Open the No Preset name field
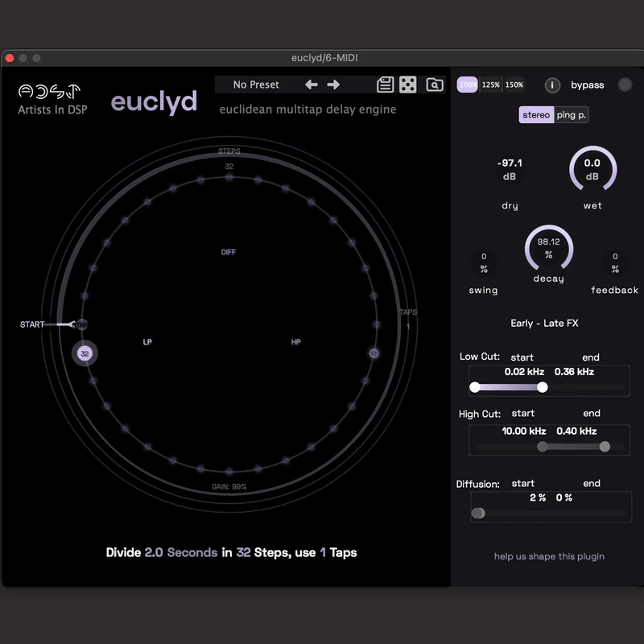This screenshot has height=644, width=644. [256, 85]
